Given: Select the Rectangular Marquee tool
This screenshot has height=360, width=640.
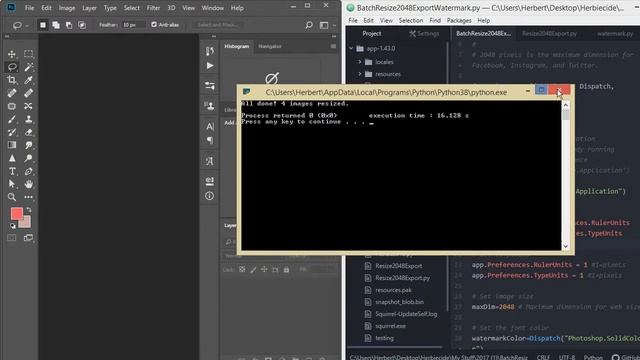Looking at the screenshot, I should [x=29, y=54].
